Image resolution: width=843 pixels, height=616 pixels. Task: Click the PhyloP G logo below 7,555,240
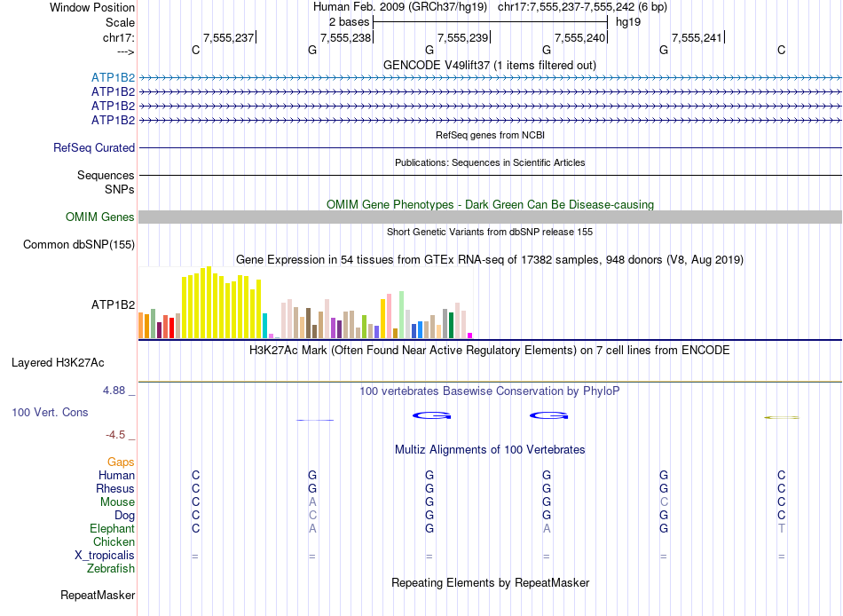(549, 415)
